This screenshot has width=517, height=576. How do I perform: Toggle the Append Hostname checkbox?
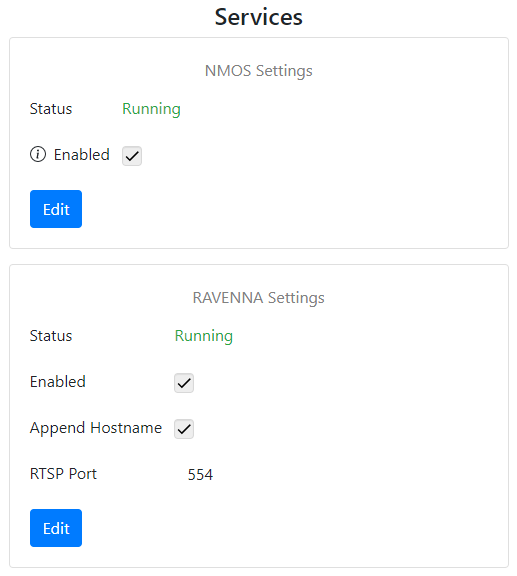[184, 429]
